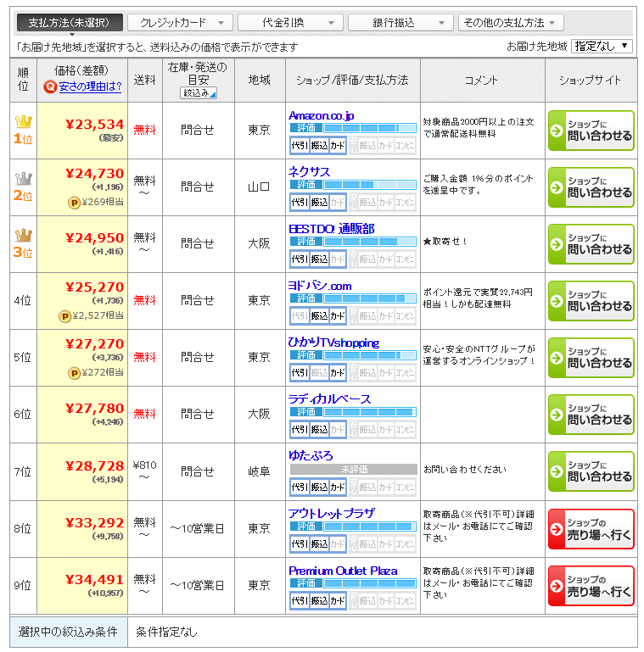Click ショップに問い合わせる button for BESTDO! 通販部
The height and width of the screenshot is (652, 644).
pyautogui.click(x=591, y=244)
